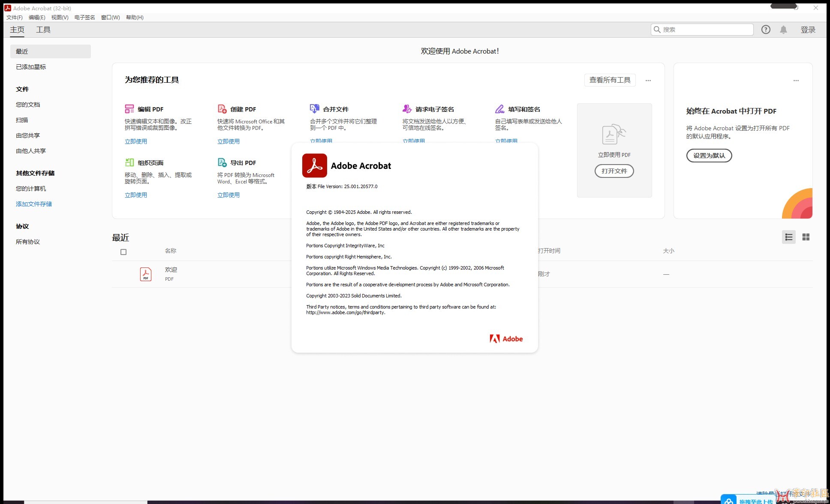Click the Welcome (欢迎) PDF file icon

(146, 274)
